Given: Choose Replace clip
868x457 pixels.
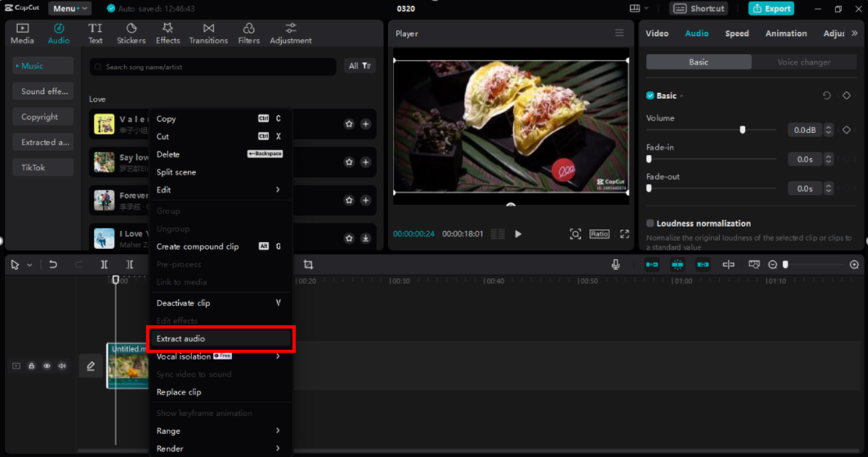Looking at the screenshot, I should pos(220,392).
